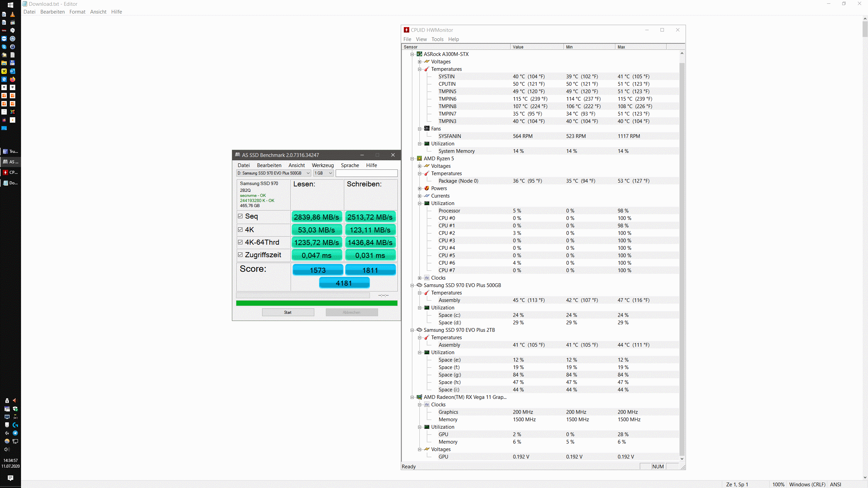This screenshot has width=868, height=488.
Task: Open the Tools menu in HWMonitor
Action: click(437, 39)
